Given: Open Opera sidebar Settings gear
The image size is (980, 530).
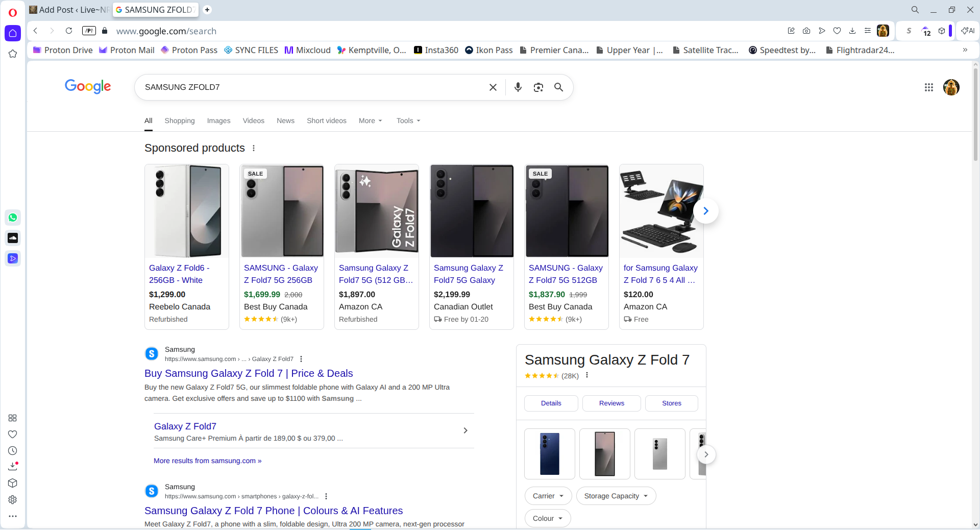Looking at the screenshot, I should coord(13,500).
